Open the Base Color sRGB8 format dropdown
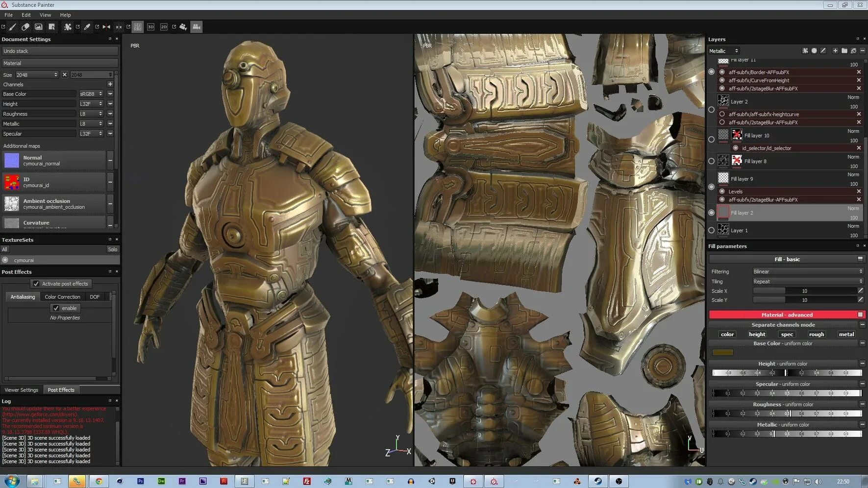 (91, 94)
